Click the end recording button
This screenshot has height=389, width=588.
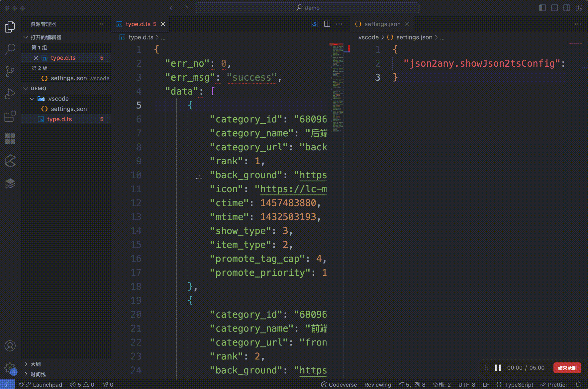[567, 368]
